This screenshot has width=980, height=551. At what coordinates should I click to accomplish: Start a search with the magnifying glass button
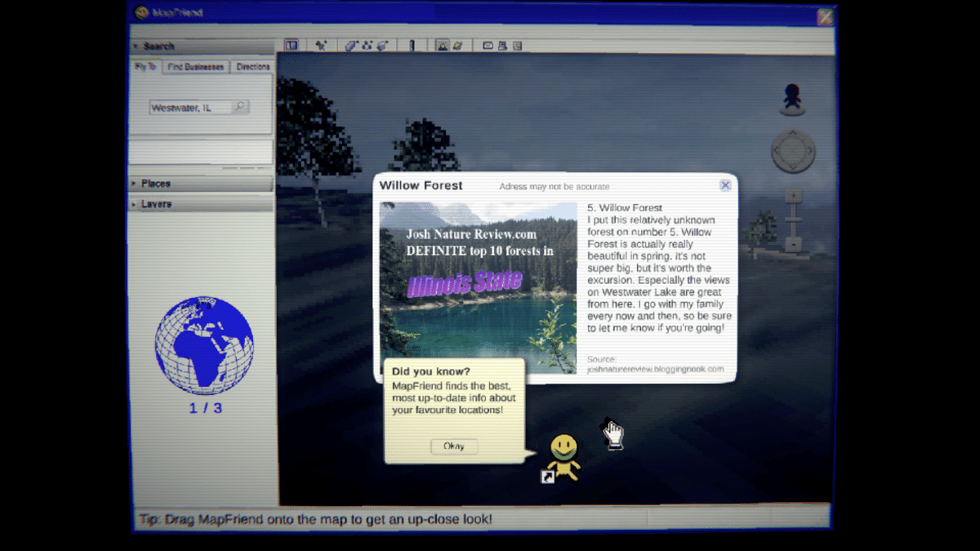tap(240, 106)
